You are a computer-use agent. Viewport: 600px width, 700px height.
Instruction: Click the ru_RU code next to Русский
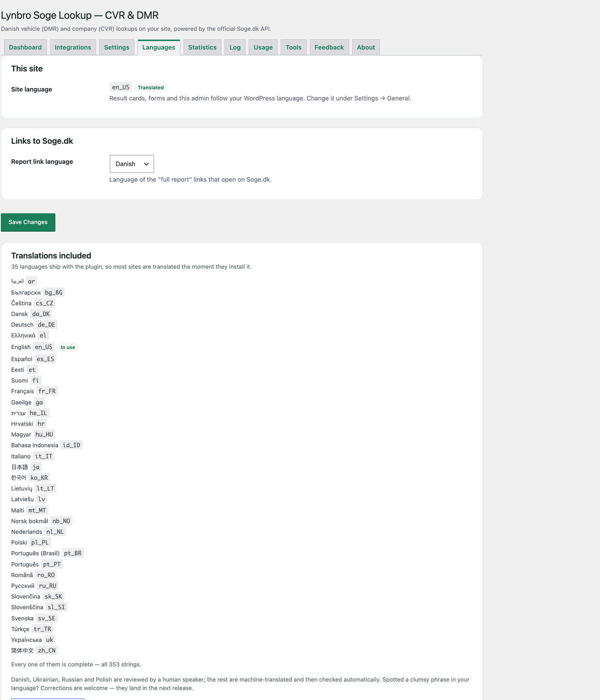click(48, 586)
